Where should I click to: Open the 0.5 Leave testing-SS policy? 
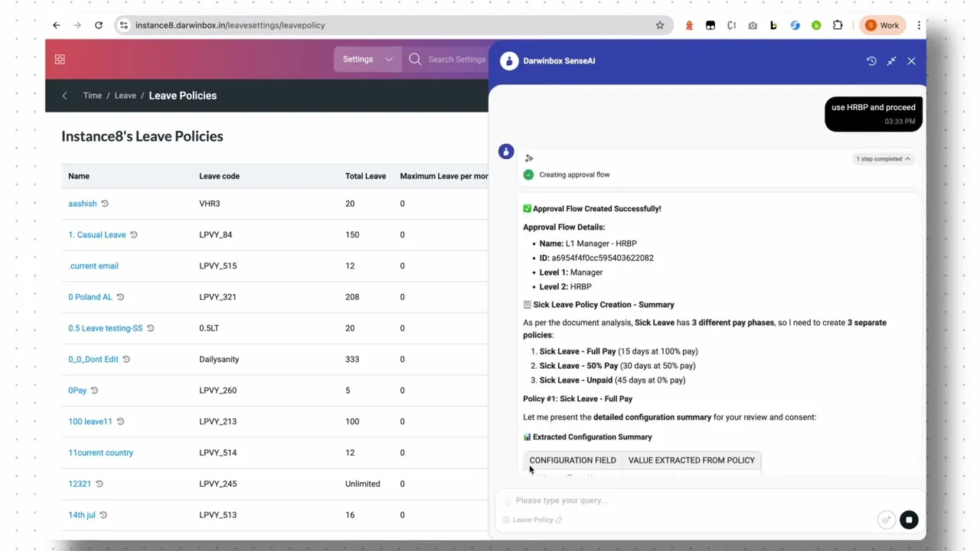pos(106,328)
